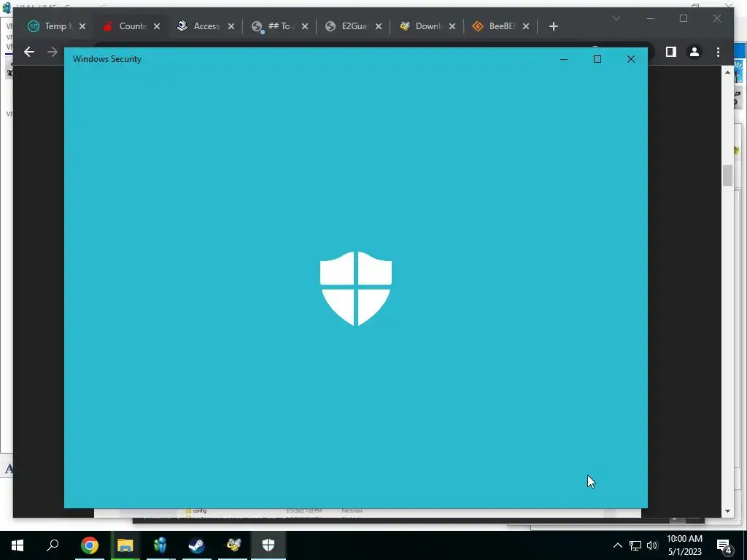The width and height of the screenshot is (747, 560).
Task: Select the config folder in File Explorer
Action: pyautogui.click(x=200, y=511)
